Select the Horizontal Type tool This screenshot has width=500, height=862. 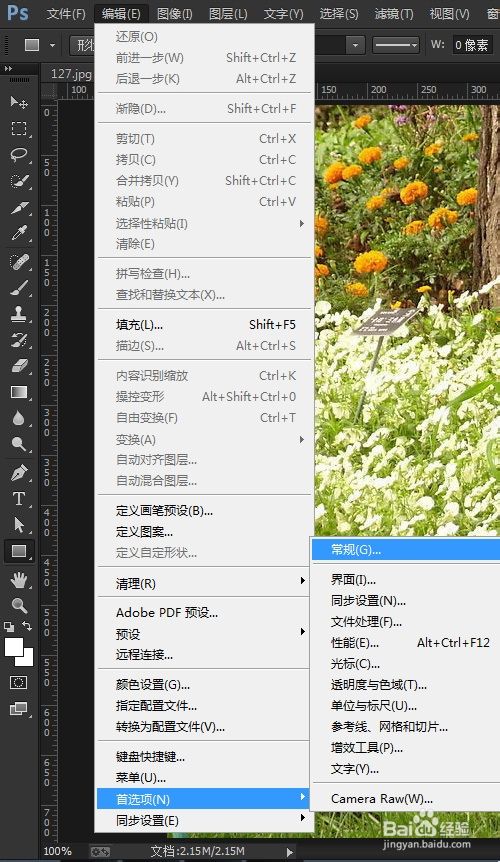click(x=19, y=499)
